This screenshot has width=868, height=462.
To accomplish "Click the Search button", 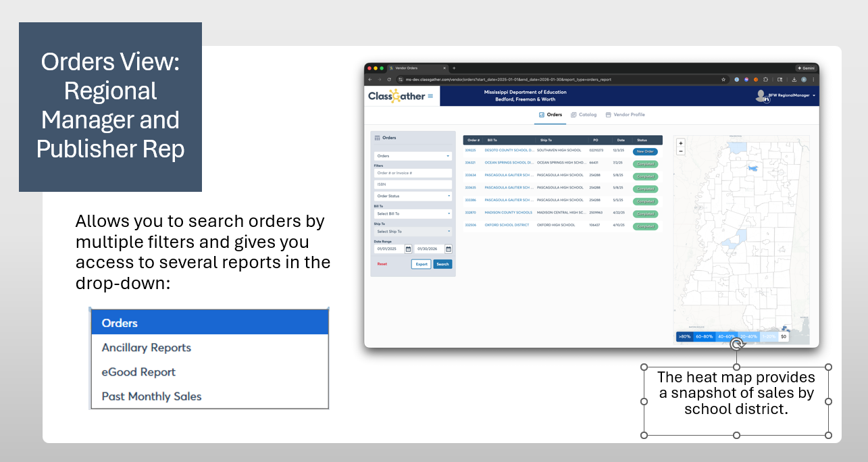I will tap(442, 264).
